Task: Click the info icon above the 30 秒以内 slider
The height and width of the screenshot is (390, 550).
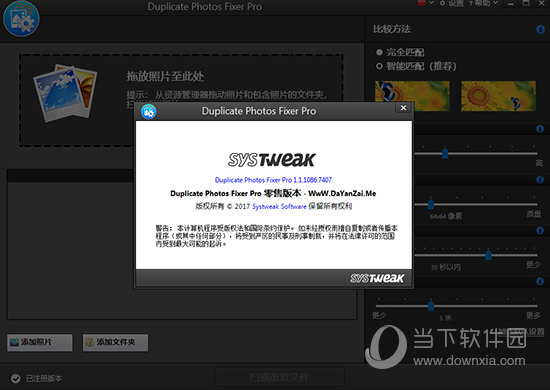Action: point(540,230)
